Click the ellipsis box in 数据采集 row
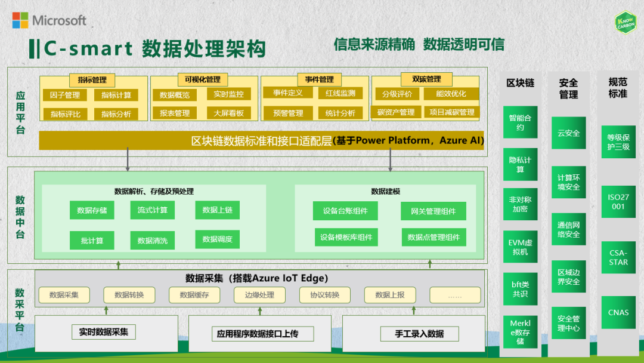The height and width of the screenshot is (363, 644). pos(454,295)
